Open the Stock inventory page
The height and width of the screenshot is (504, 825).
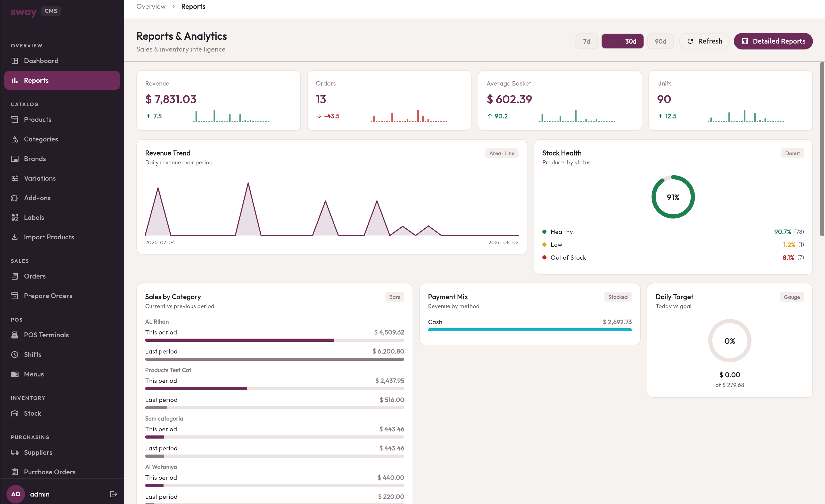pos(62,413)
